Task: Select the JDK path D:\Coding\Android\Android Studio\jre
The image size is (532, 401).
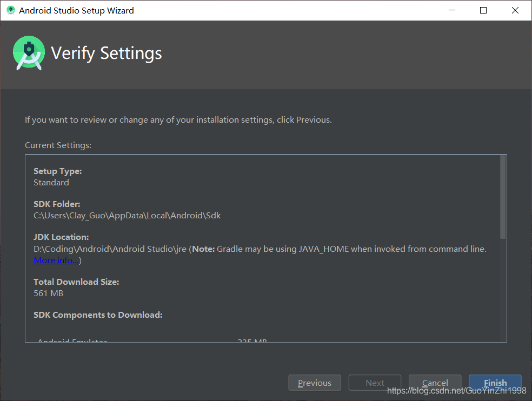Action: (110, 249)
